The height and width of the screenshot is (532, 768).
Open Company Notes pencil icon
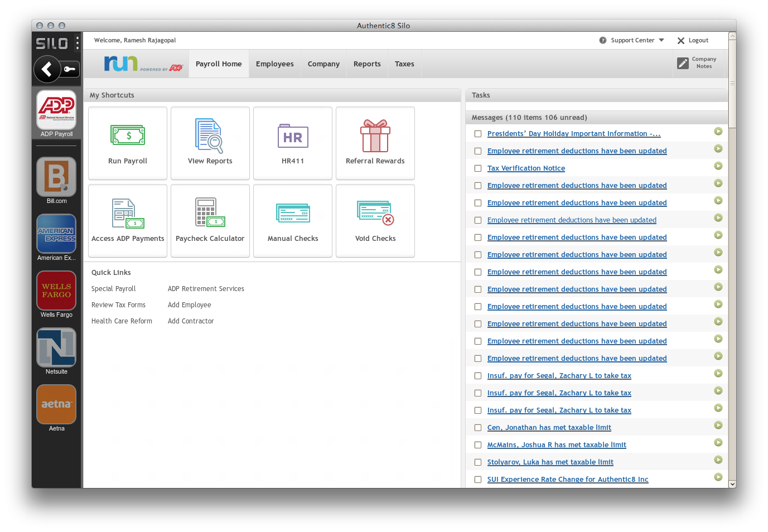pos(683,63)
